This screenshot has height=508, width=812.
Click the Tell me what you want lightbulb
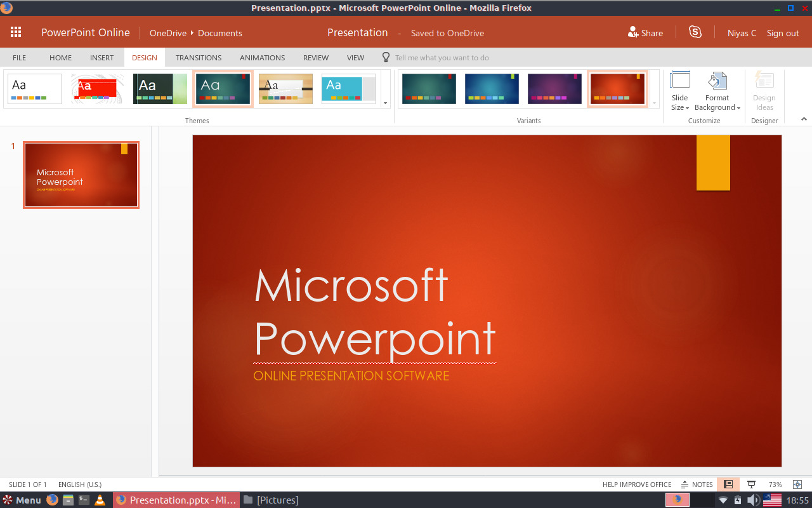[385, 57]
